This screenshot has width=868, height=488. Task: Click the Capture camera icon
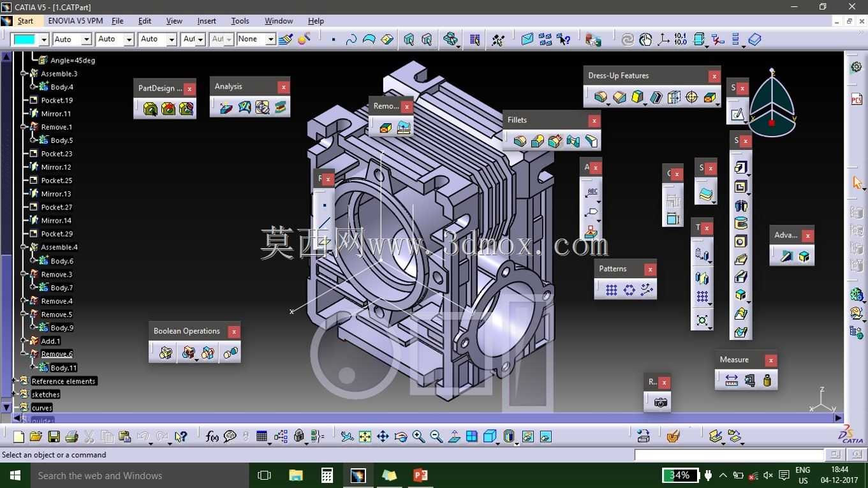click(661, 403)
